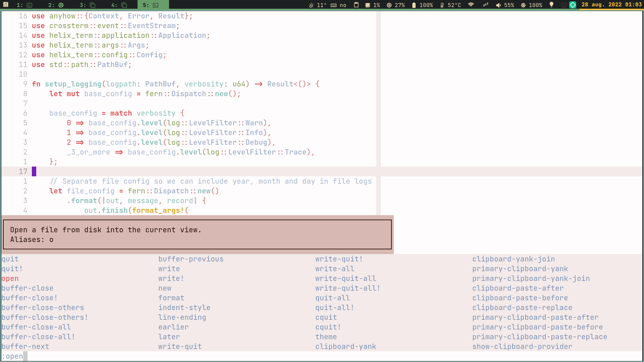Click 'write-quit-all!' in the completion list
The width and height of the screenshot is (644, 362).
point(348,288)
